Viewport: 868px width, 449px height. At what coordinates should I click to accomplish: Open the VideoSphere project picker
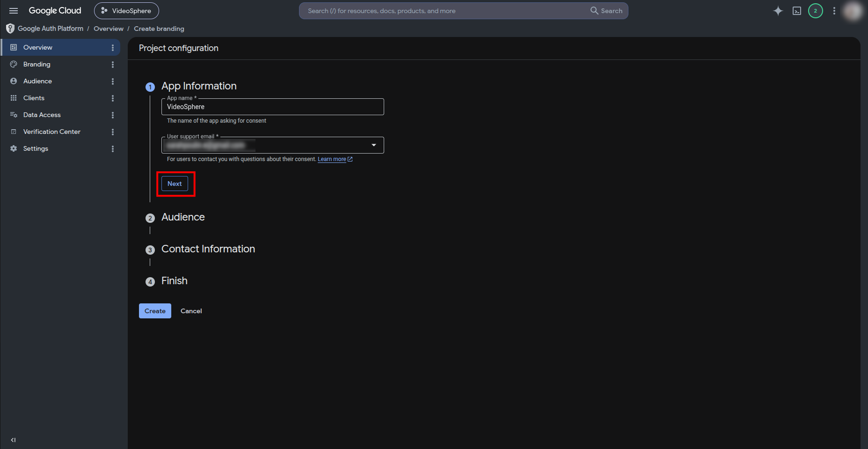[x=126, y=11]
